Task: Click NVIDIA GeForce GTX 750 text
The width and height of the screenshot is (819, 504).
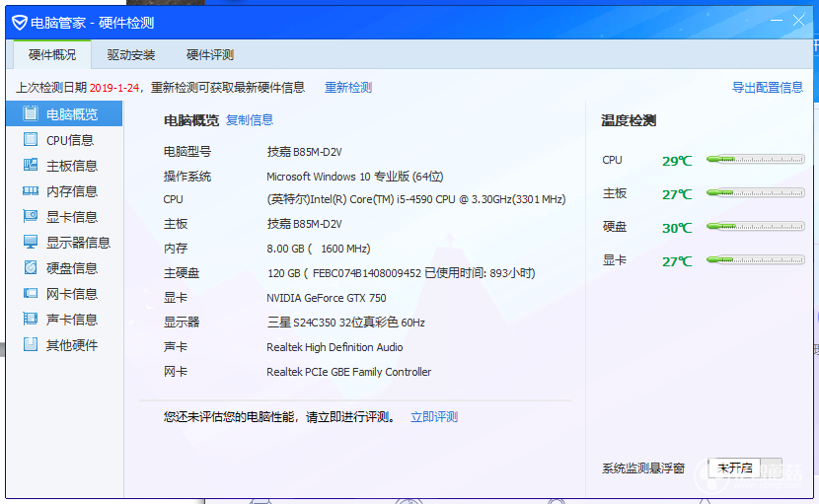Action: click(327, 298)
